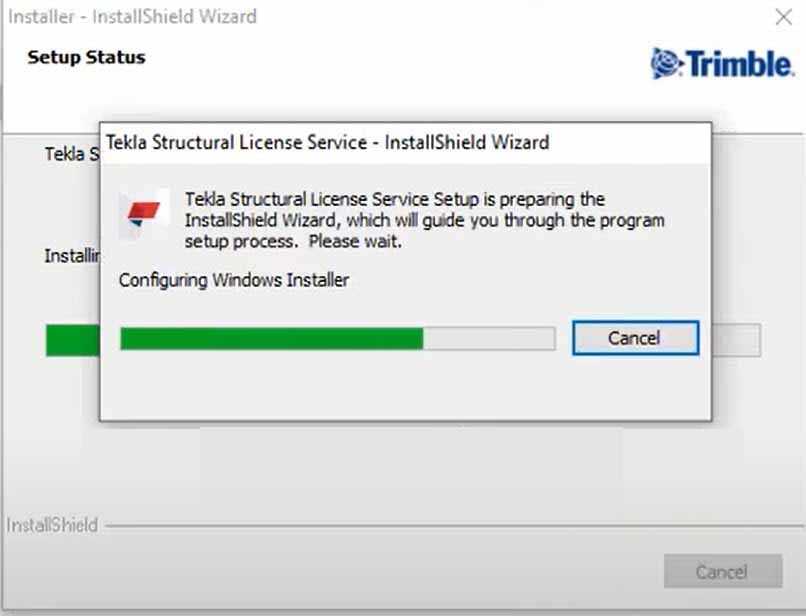Click the Tekla Structural License Service dialog title

coord(327,142)
